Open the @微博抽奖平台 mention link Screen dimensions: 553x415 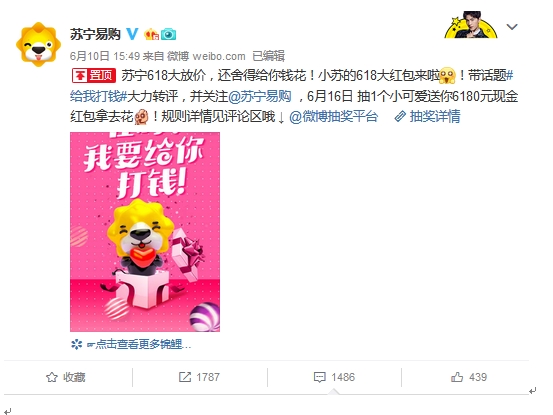pos(333,116)
